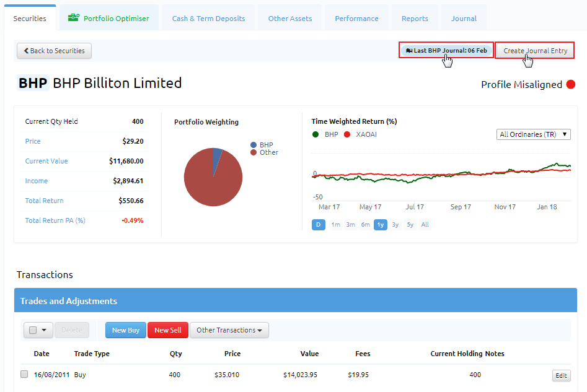This screenshot has height=392, width=587.
Task: Click Create Journal Entry button
Action: (x=535, y=51)
